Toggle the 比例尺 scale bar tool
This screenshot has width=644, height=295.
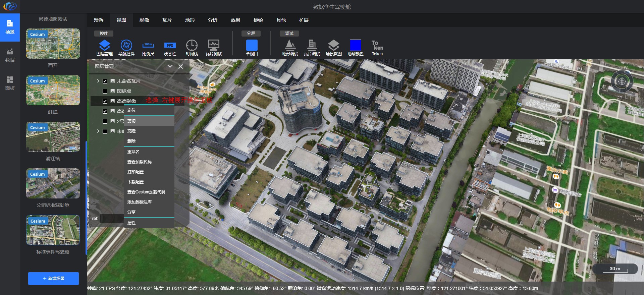pyautogui.click(x=148, y=46)
